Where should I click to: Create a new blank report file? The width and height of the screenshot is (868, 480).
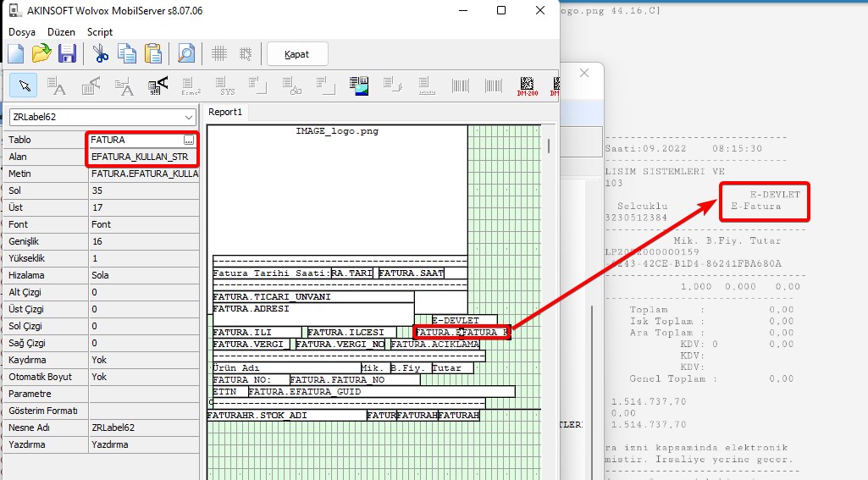pyautogui.click(x=15, y=53)
